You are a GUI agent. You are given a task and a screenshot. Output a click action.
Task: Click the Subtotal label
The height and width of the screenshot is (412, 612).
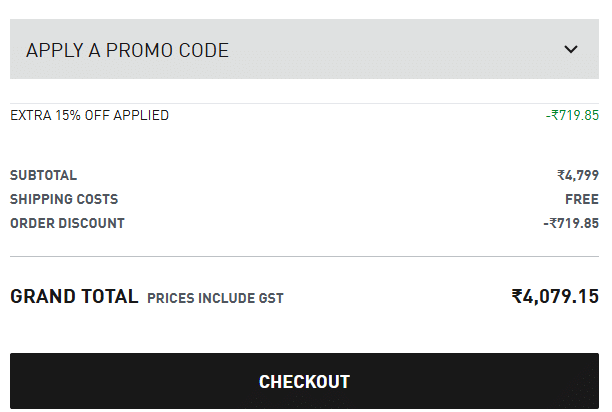click(43, 175)
